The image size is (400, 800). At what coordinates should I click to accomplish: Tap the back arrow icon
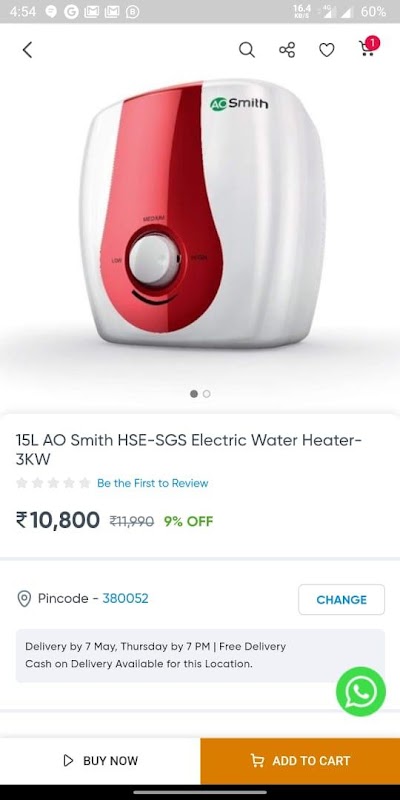pyautogui.click(x=27, y=49)
